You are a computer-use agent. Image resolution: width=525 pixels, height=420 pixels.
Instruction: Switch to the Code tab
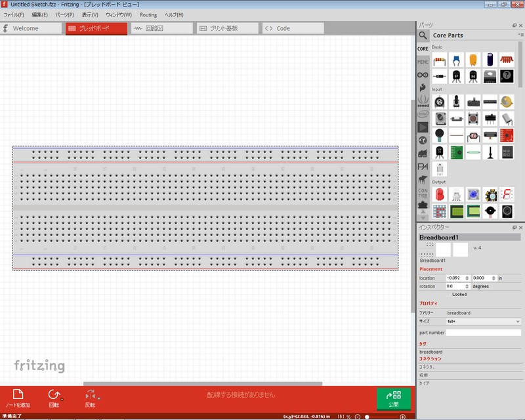pyautogui.click(x=293, y=28)
